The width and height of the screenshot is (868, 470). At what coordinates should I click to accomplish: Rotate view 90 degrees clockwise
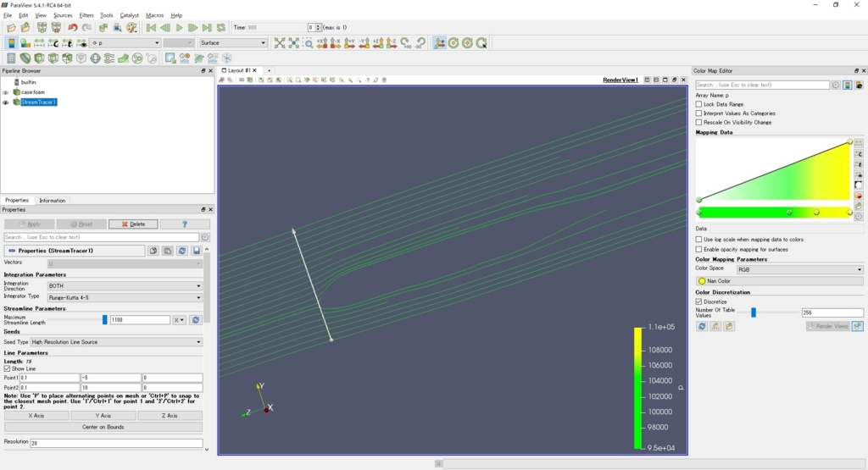[x=406, y=43]
